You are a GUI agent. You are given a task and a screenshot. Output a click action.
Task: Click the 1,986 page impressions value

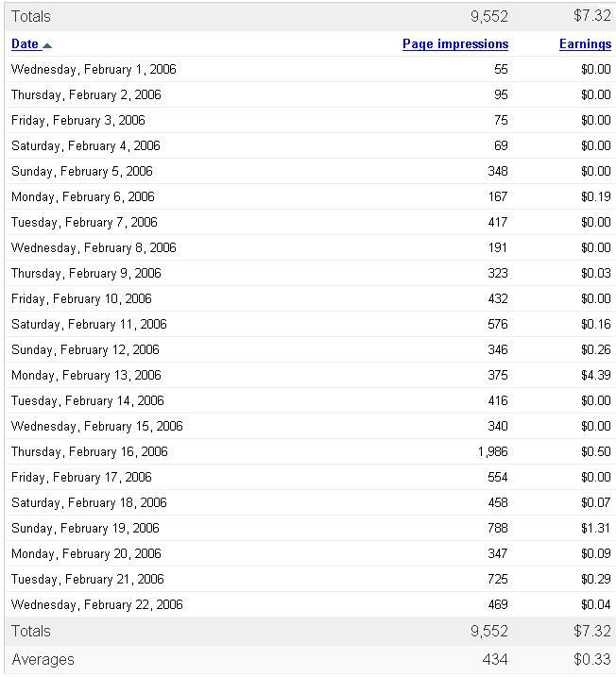[x=492, y=452]
